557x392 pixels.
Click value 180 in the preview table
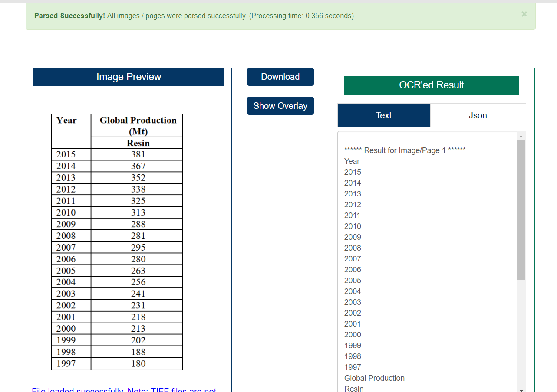(x=138, y=364)
